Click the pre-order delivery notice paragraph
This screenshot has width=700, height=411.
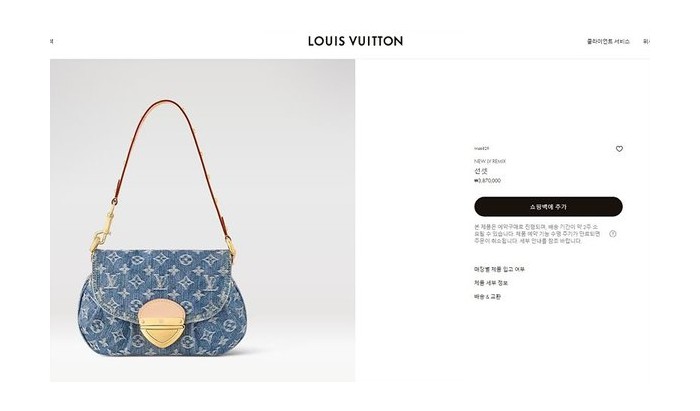[x=537, y=234]
